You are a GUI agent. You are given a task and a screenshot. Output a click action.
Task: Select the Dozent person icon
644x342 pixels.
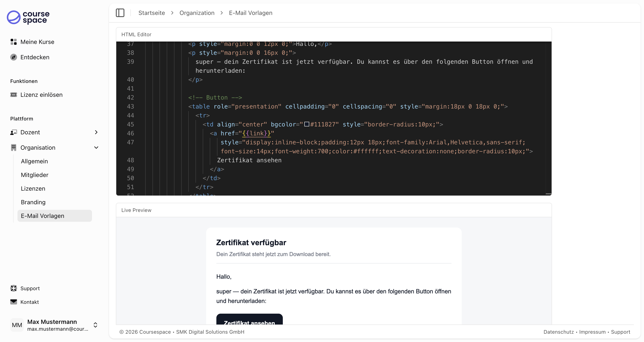click(x=13, y=132)
